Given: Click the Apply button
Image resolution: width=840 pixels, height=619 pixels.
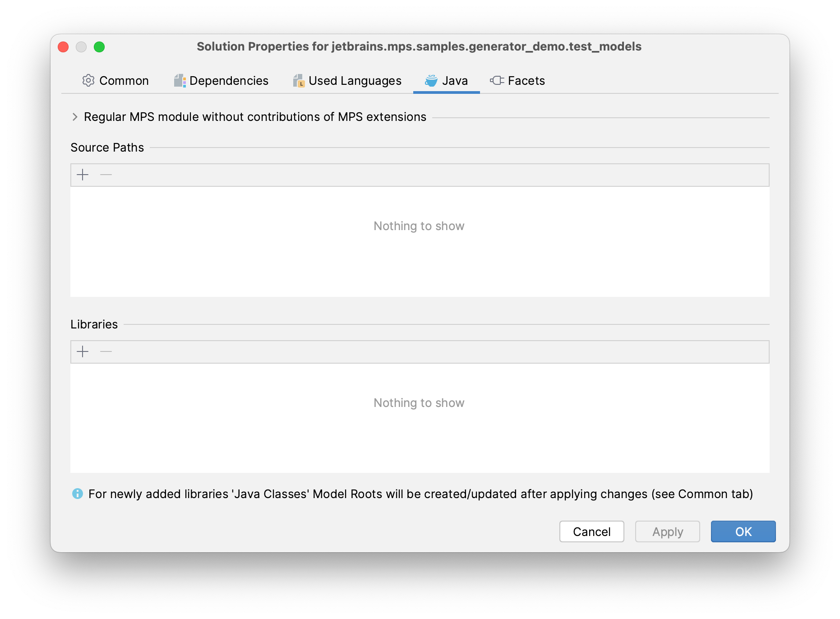Looking at the screenshot, I should 668,531.
